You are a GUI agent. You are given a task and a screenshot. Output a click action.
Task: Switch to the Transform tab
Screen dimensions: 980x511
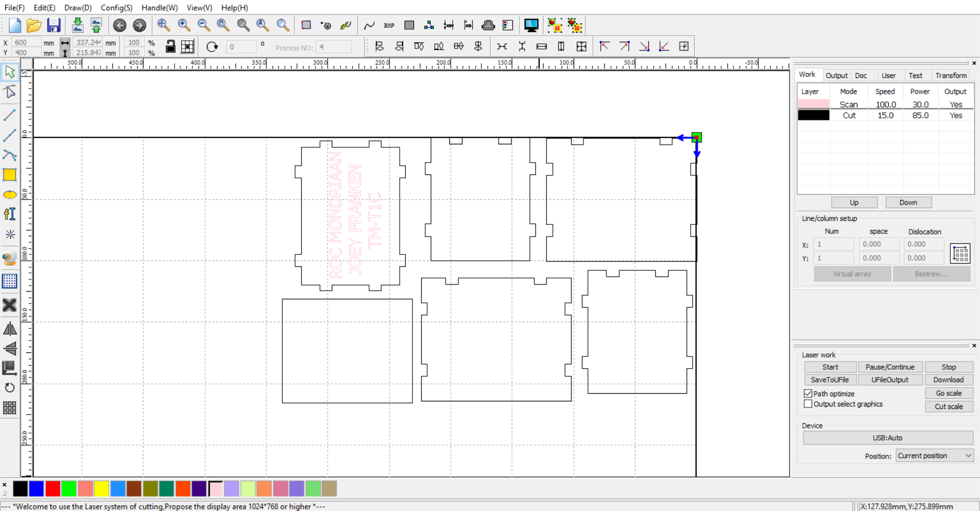click(951, 75)
